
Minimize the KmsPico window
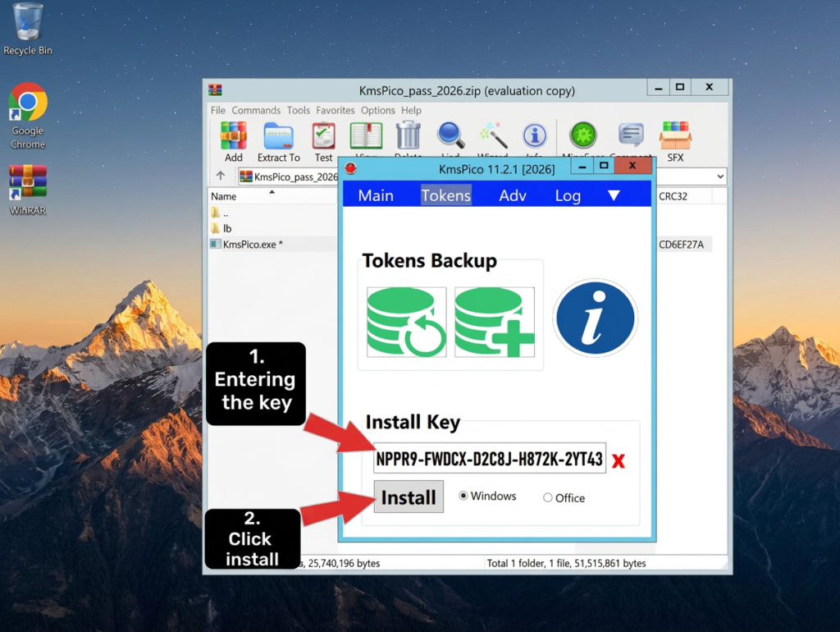582,166
